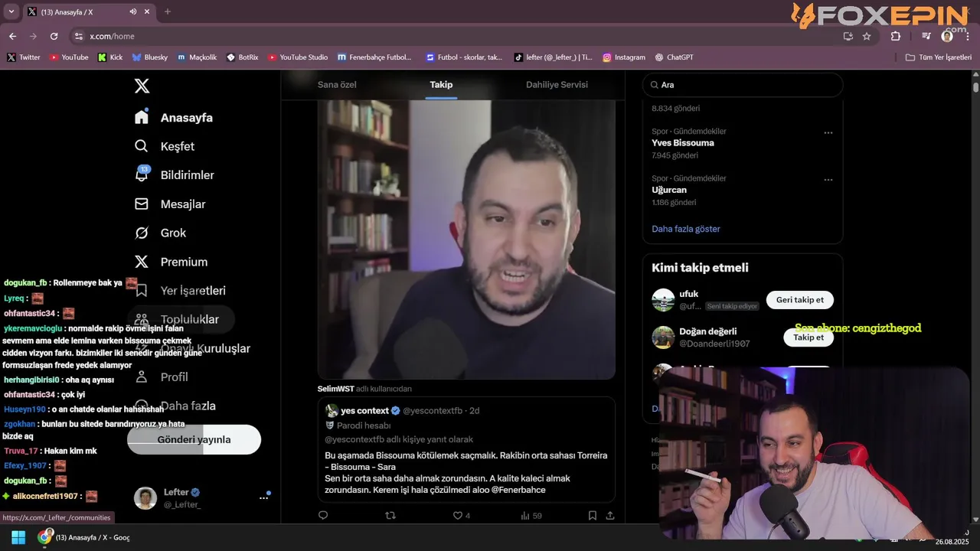
Task: Open the YouTube bookmark
Action: (69, 57)
